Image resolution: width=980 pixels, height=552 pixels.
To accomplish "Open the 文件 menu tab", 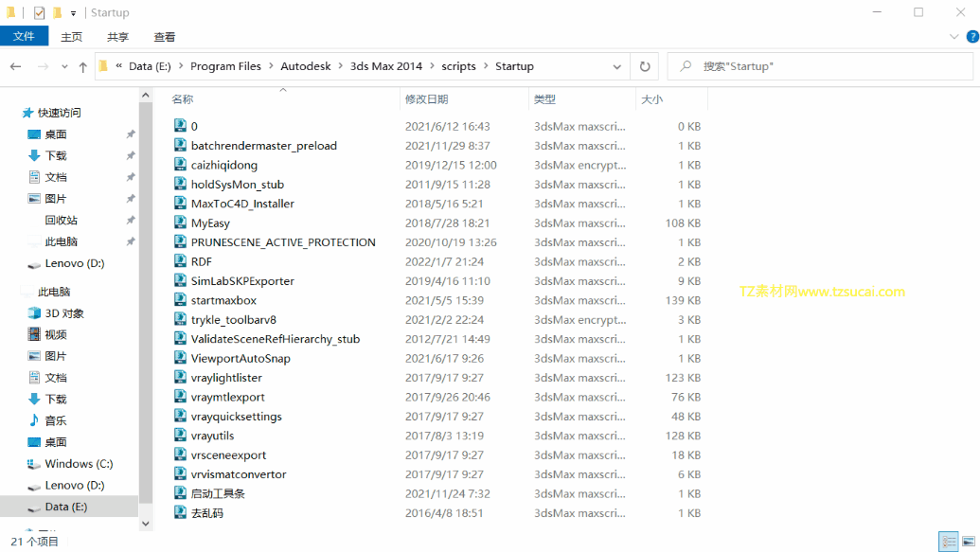I will coord(24,36).
